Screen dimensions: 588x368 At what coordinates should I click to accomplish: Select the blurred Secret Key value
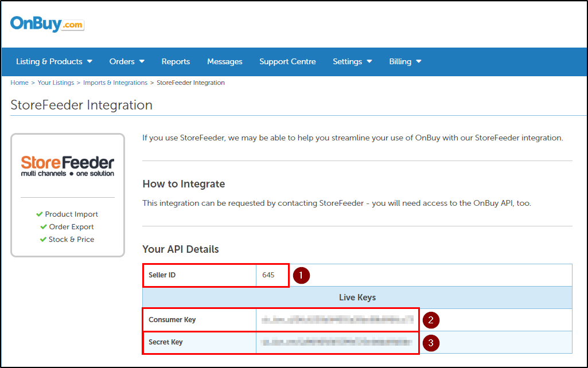(337, 342)
